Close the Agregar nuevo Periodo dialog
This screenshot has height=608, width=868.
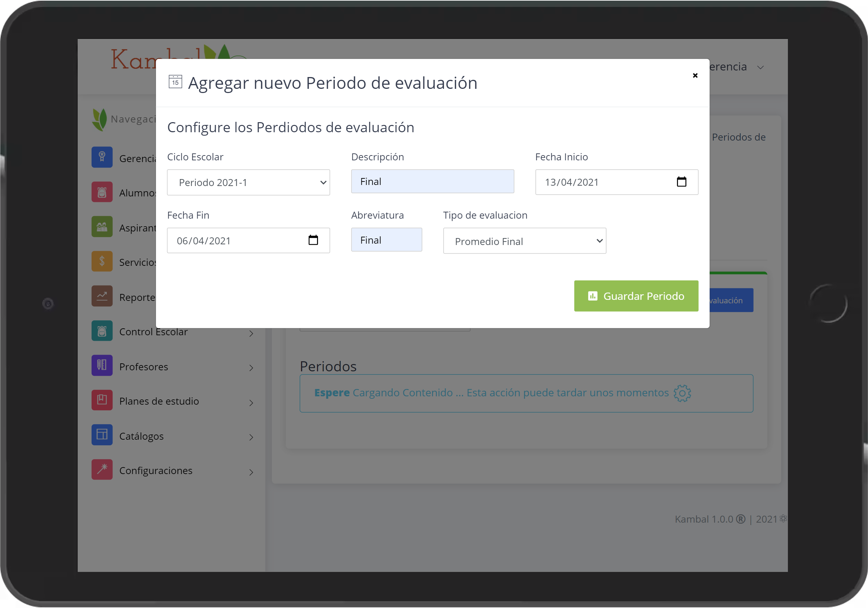click(x=695, y=75)
